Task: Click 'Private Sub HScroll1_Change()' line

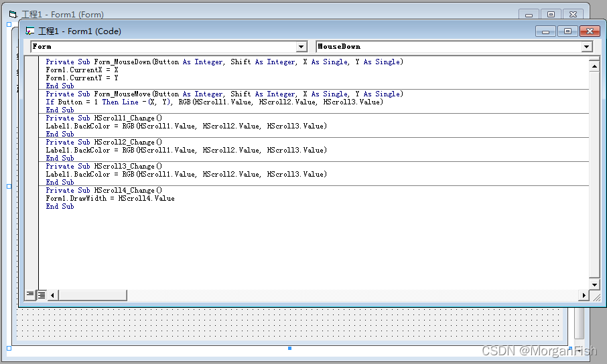Action: tap(104, 118)
